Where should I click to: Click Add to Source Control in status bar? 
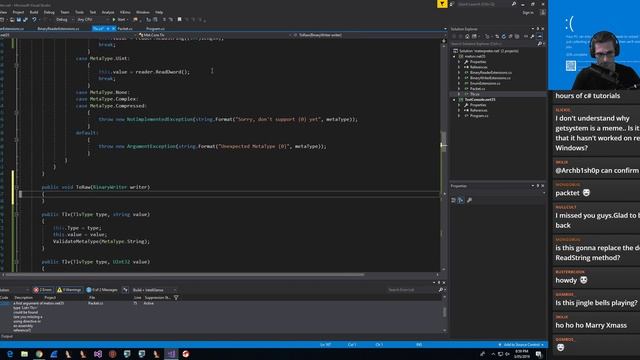pyautogui.click(x=521, y=344)
